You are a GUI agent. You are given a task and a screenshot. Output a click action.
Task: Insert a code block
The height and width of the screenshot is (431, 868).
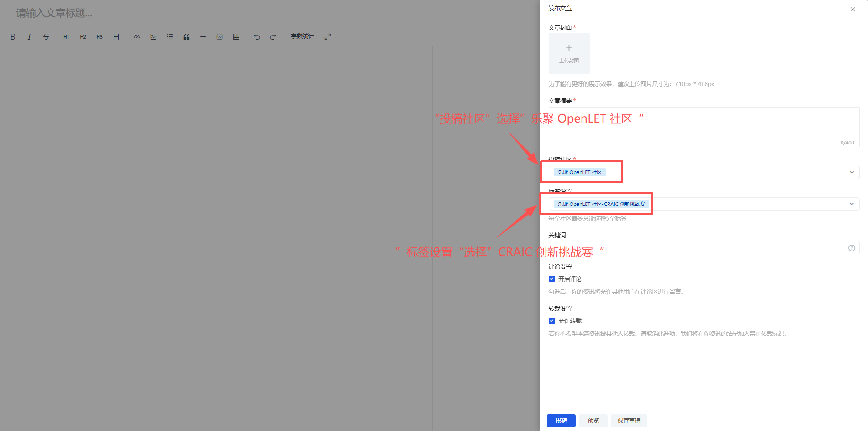click(219, 37)
